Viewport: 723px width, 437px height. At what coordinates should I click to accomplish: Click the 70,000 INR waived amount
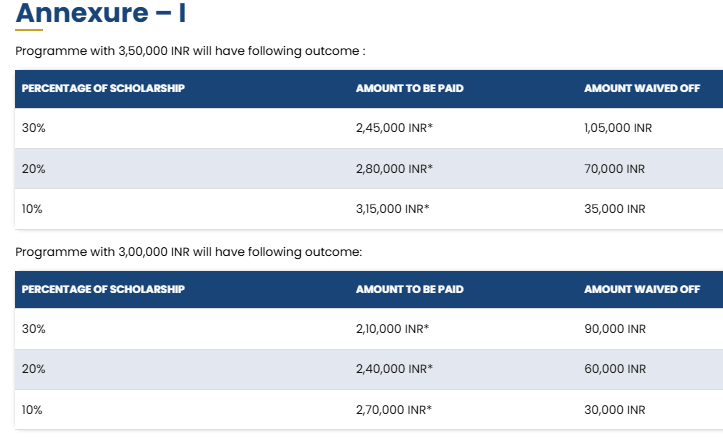coord(614,169)
